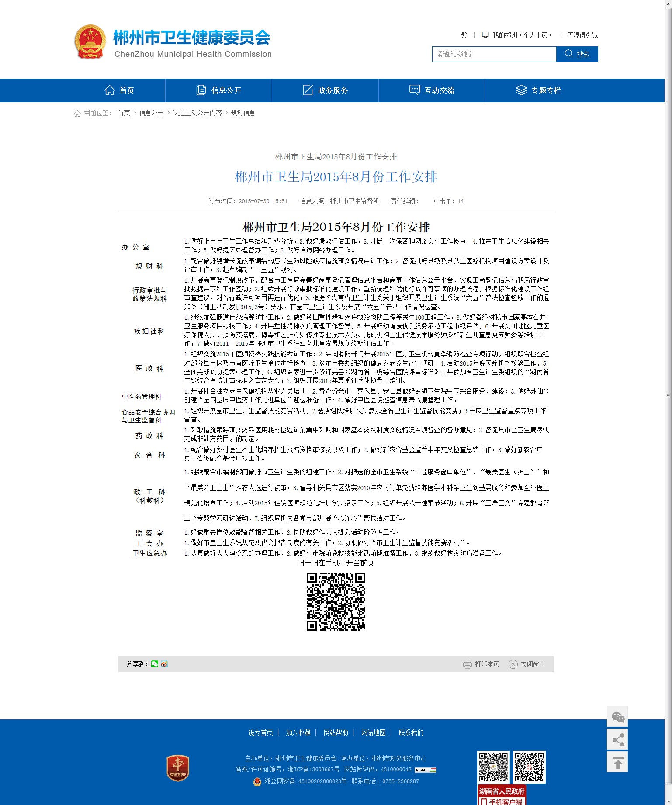Viewport: 672px width, 805px height.
Task: Go to 首页 via breadcrumb
Action: click(x=124, y=113)
